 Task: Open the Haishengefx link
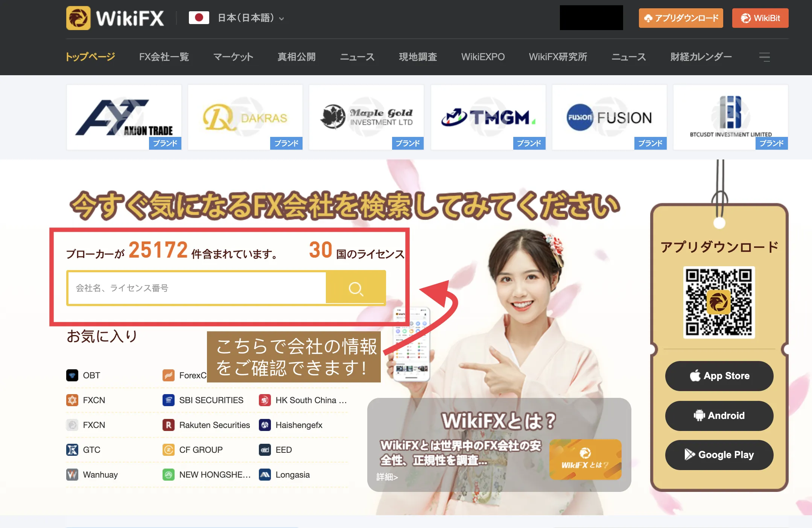[299, 425]
